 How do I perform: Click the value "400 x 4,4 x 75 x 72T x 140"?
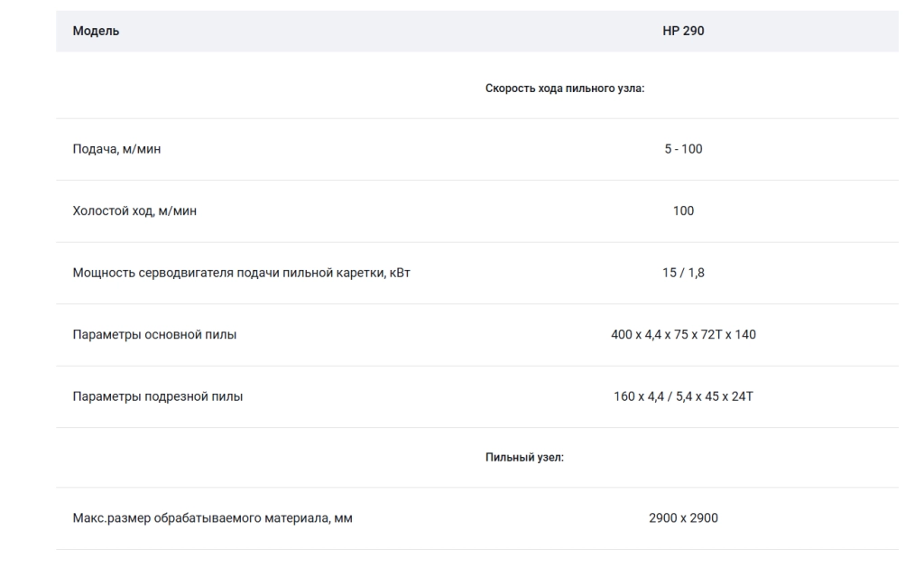(x=683, y=335)
